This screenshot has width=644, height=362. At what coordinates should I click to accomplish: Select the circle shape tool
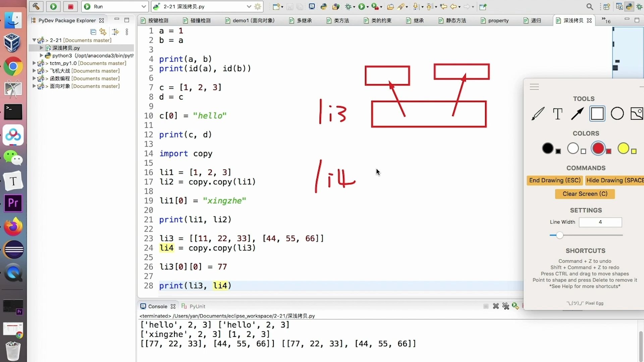(x=617, y=114)
